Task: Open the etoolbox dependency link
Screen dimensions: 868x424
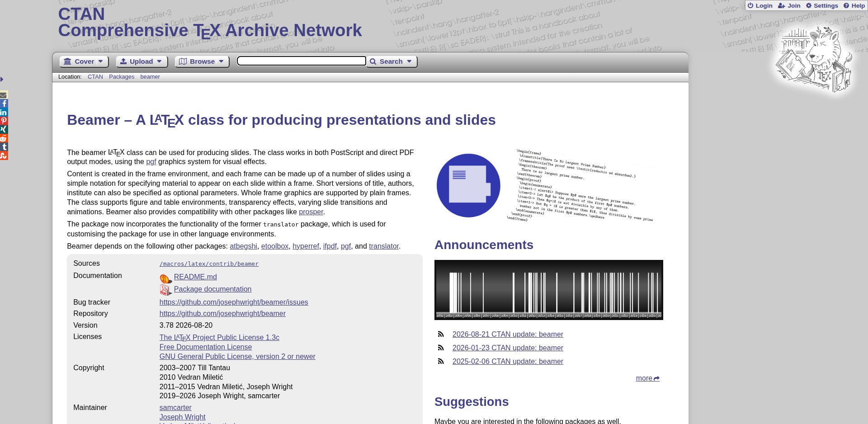Action: [x=275, y=246]
